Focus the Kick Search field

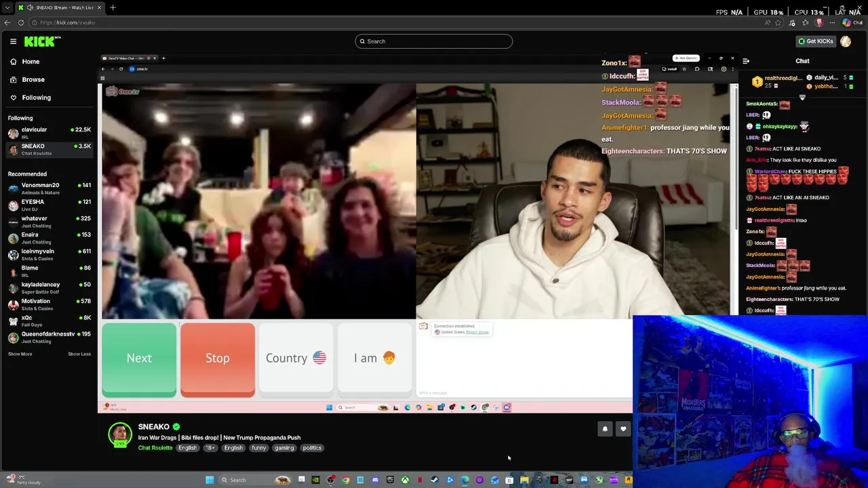tap(434, 41)
